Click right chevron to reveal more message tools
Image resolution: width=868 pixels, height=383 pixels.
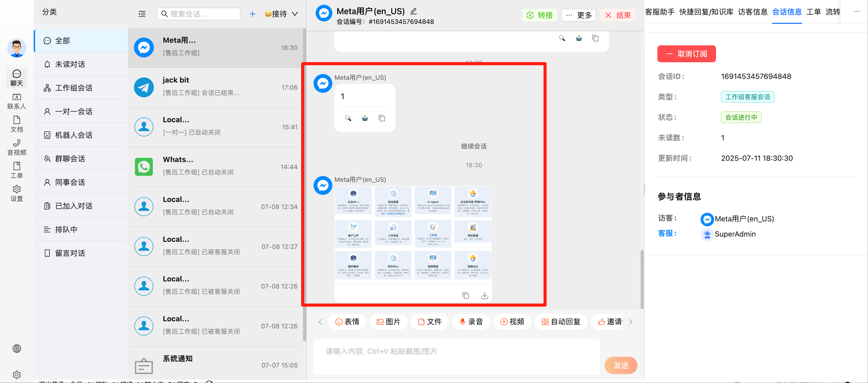(x=631, y=322)
